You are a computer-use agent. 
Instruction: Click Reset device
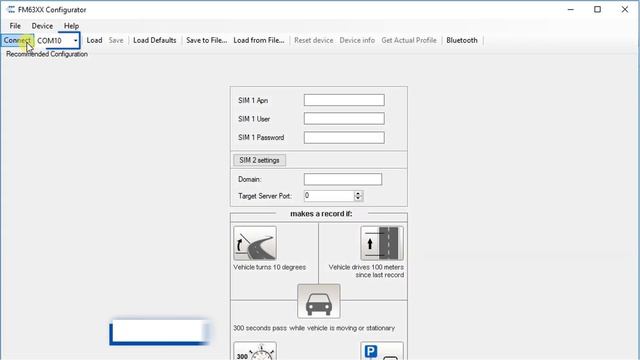pyautogui.click(x=313, y=40)
